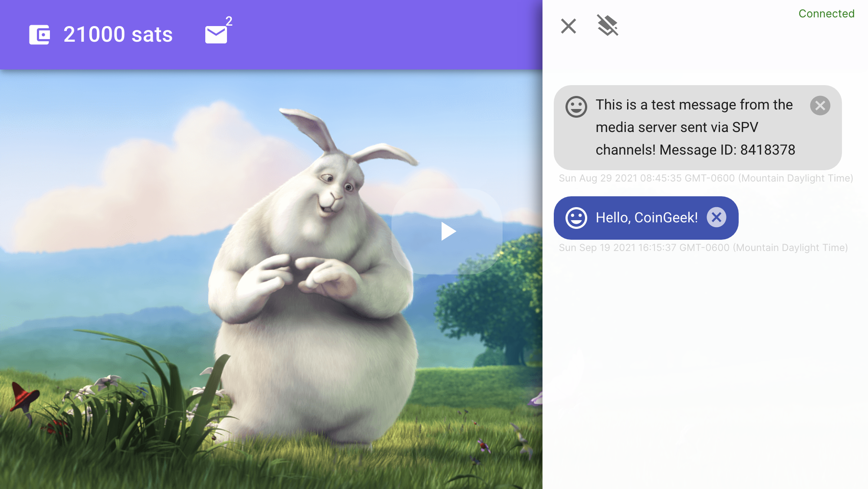Click the wallet icon beside the balance
868x489 pixels.
pos(39,35)
